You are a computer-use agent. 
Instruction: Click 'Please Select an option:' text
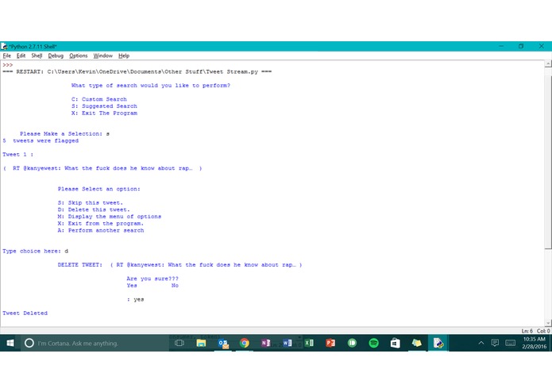tap(99, 189)
